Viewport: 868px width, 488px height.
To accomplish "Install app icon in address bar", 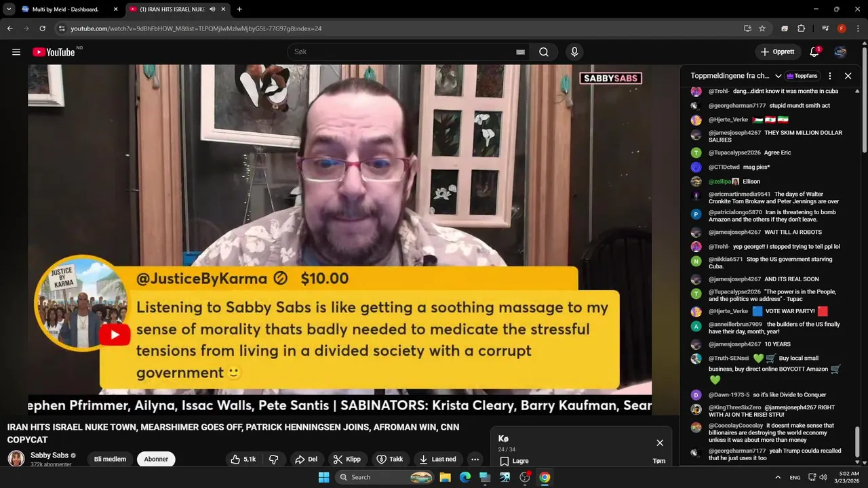I will pyautogui.click(x=747, y=28).
